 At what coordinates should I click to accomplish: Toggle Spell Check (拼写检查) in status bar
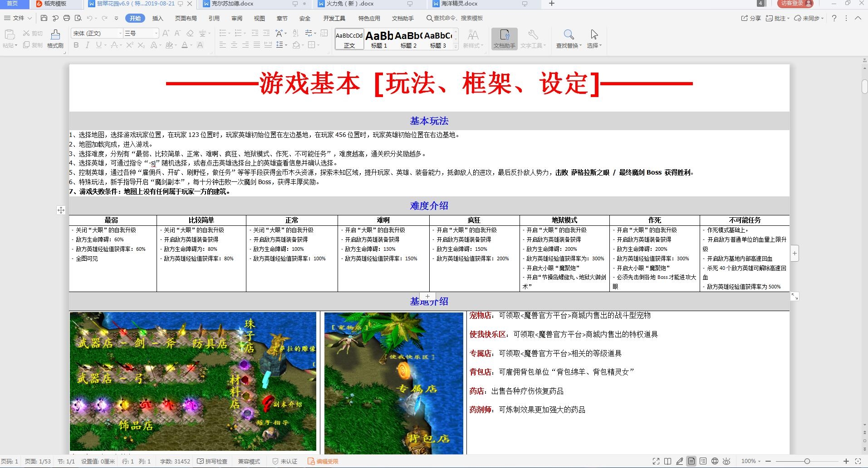(212, 461)
